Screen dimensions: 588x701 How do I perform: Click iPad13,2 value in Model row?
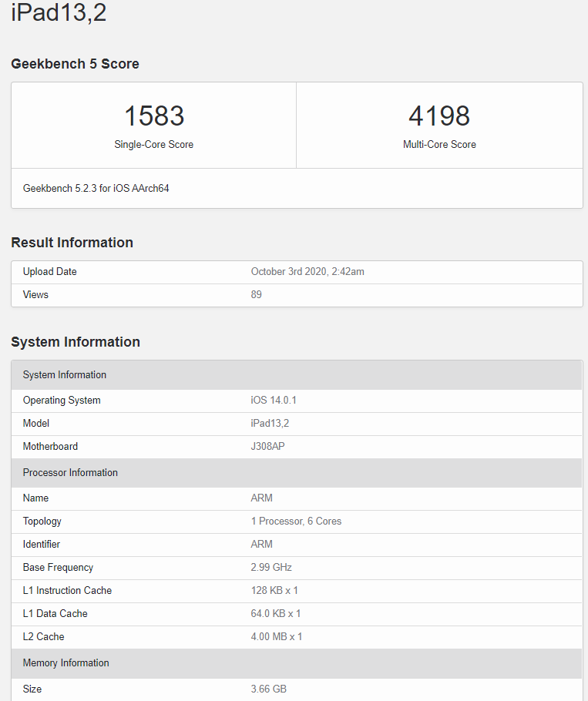click(x=270, y=424)
